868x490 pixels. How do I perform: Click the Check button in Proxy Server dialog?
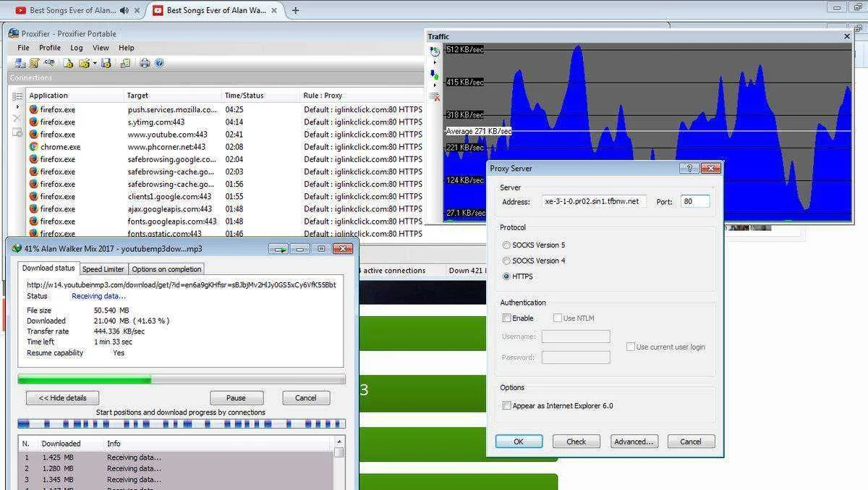576,442
